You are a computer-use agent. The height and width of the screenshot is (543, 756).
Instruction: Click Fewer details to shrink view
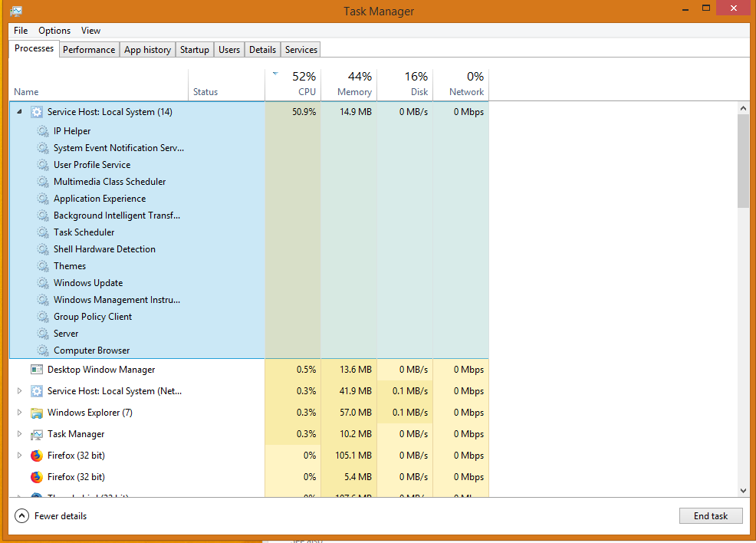click(x=51, y=516)
